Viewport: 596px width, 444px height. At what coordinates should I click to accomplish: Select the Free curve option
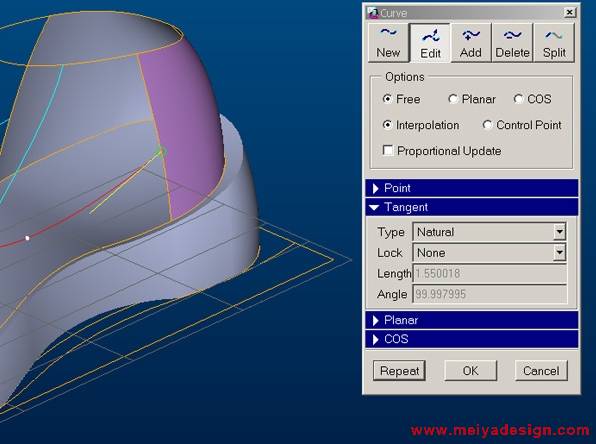pyautogui.click(x=387, y=99)
